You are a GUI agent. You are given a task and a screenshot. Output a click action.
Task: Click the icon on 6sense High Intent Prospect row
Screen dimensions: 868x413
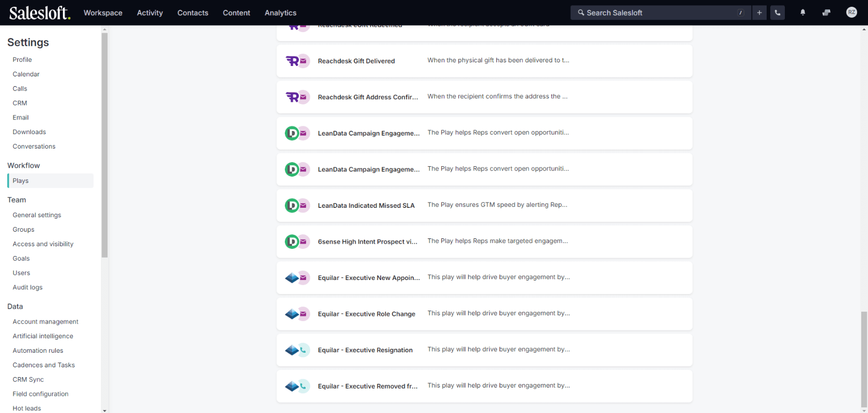point(292,242)
